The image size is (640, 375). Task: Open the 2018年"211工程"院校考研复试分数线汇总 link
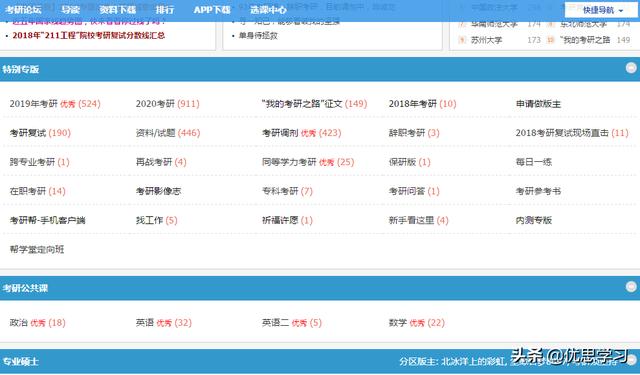point(89,36)
